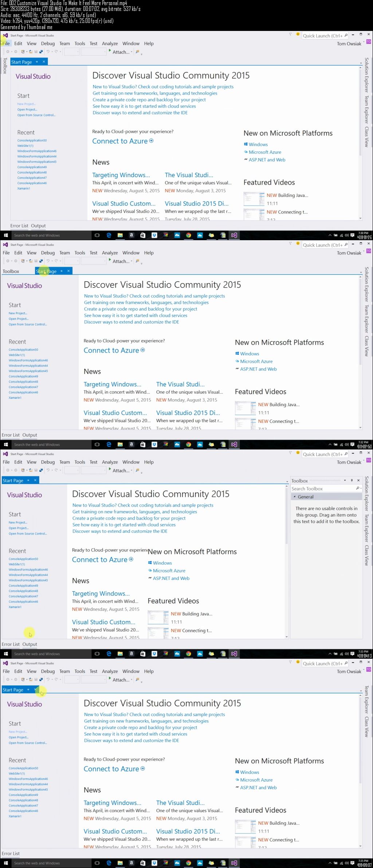
Task: Click the File Explorer taskbar icon in the 00:01:26 frame
Action: (120, 235)
